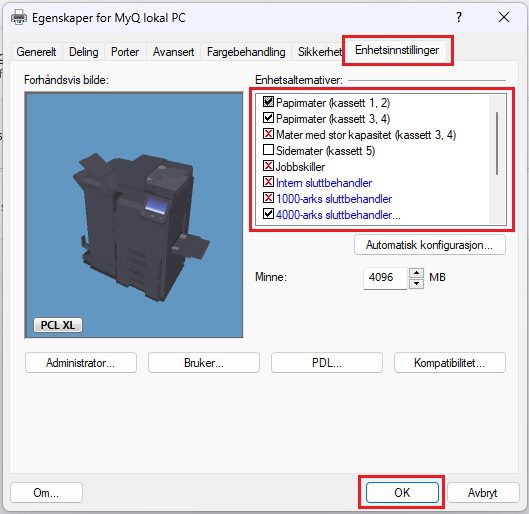Viewport: 529px width, 514px height.
Task: Switch to the Generelt tab
Action: (x=36, y=52)
